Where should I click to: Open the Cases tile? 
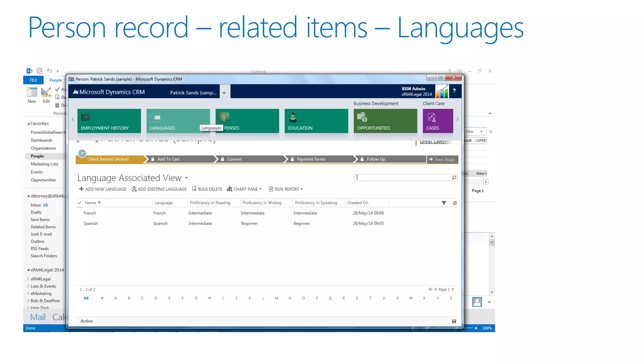pyautogui.click(x=438, y=121)
